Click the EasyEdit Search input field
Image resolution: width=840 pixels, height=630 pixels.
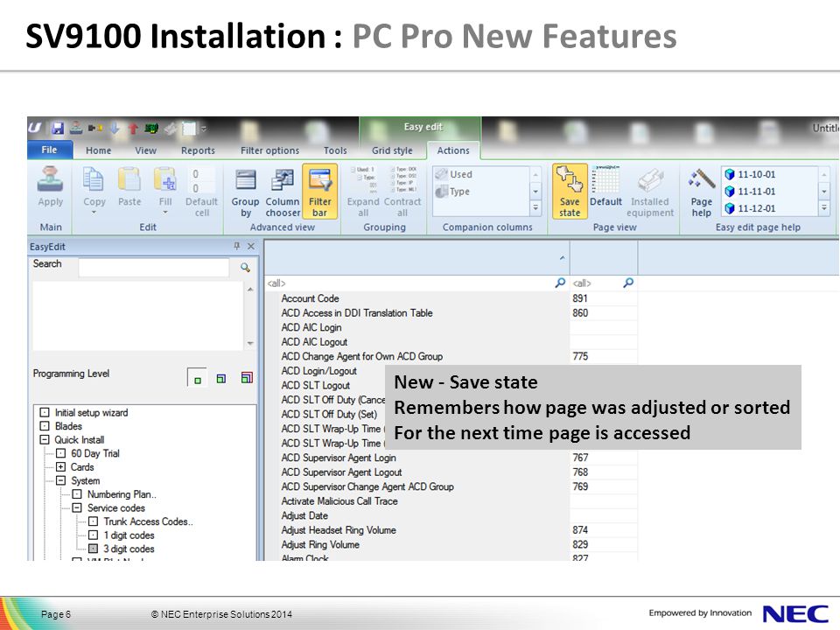click(x=154, y=268)
